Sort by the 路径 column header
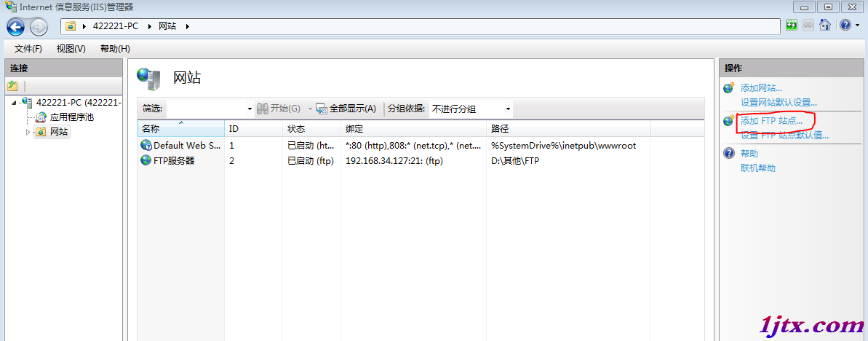The width and height of the screenshot is (868, 341). point(568,129)
